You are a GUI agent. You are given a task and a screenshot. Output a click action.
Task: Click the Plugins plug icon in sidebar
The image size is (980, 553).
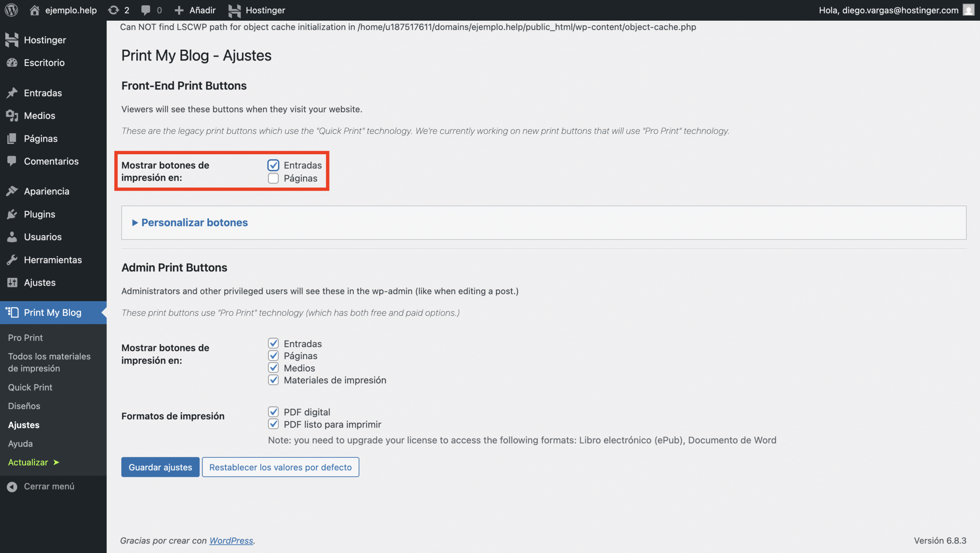[12, 214]
